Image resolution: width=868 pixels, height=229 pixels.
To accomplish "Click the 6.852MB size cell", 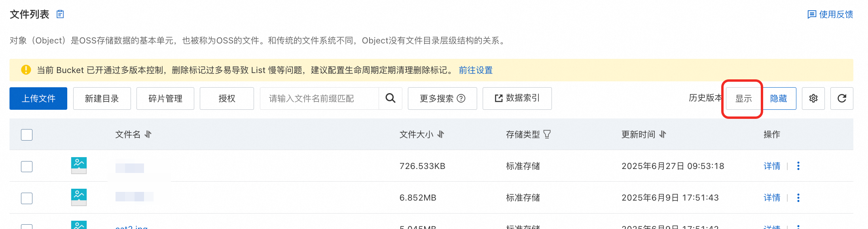I will [418, 197].
